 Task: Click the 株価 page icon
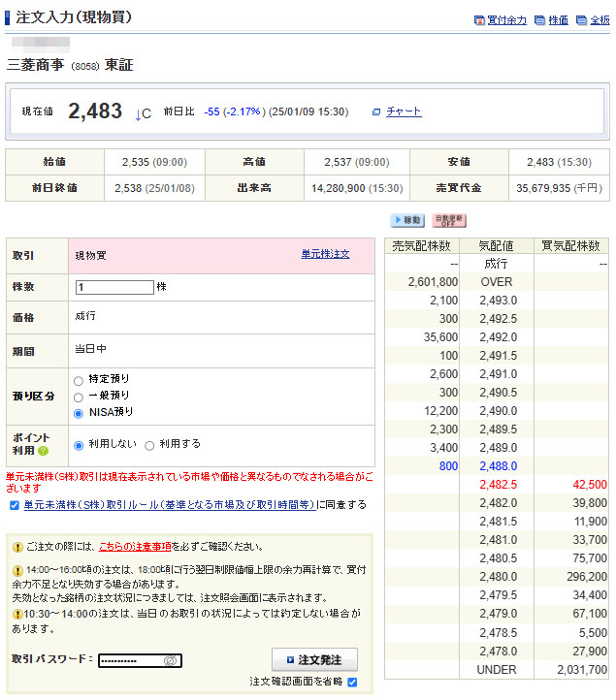pyautogui.click(x=539, y=20)
